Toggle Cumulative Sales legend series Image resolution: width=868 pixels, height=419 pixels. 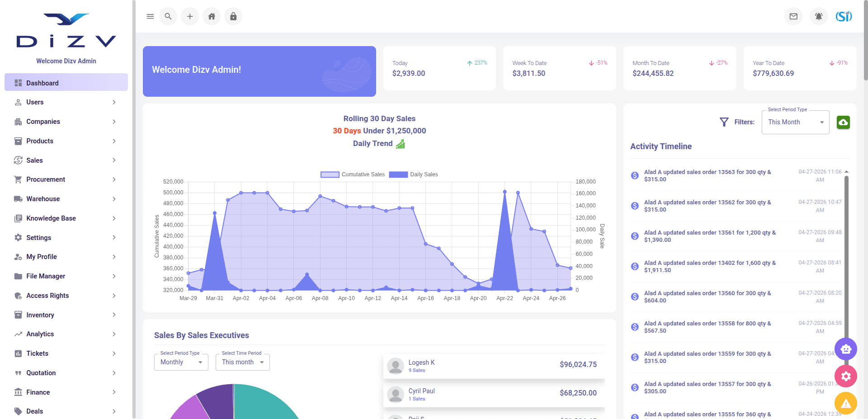point(353,174)
